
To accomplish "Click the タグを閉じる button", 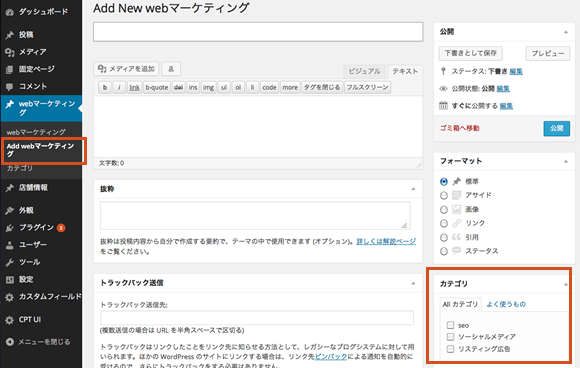I will pos(322,88).
